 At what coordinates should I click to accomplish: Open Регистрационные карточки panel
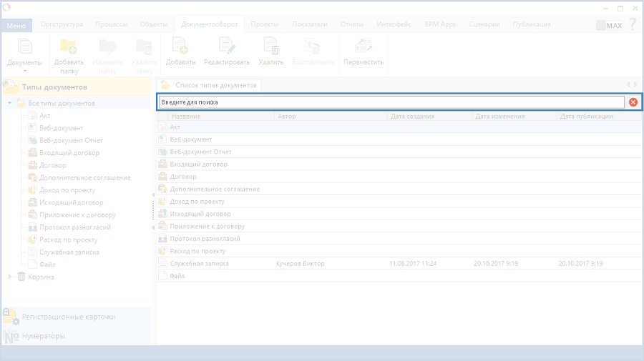click(68, 317)
